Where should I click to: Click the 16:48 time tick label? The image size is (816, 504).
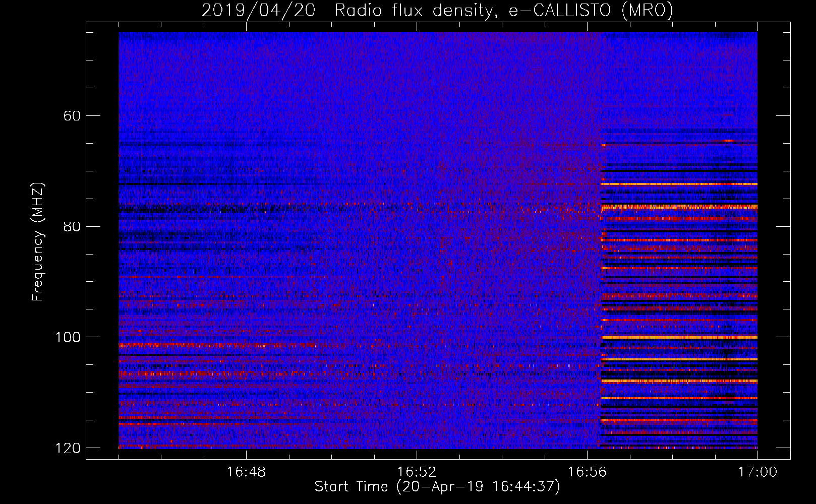246,472
